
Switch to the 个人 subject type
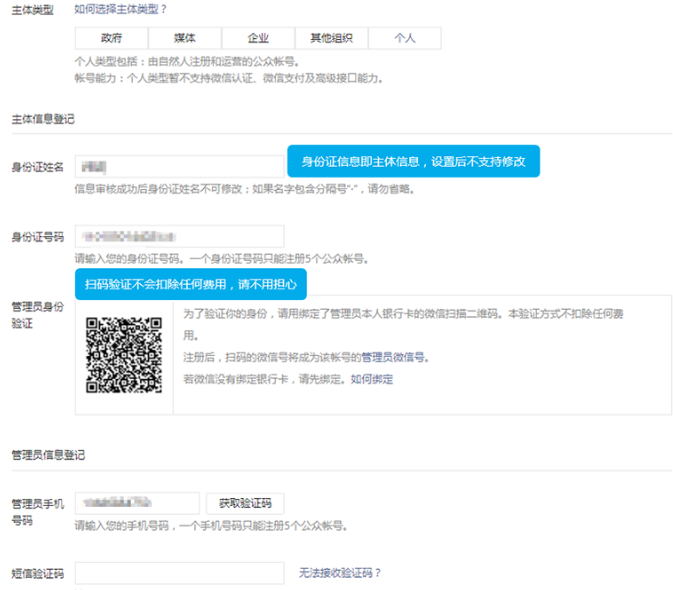[404, 38]
